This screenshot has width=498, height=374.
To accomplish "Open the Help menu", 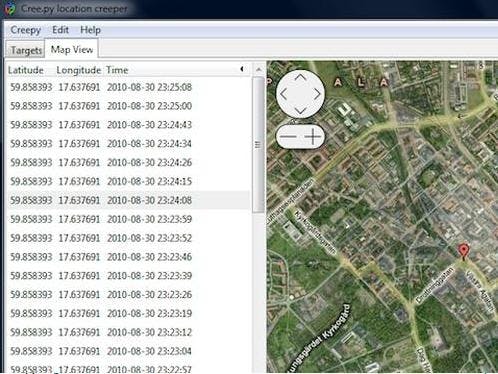I will pyautogui.click(x=90, y=30).
